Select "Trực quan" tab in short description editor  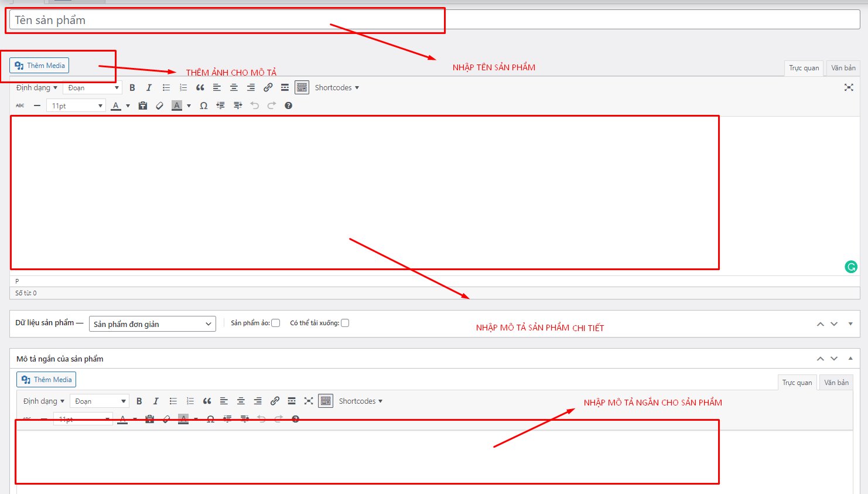(x=797, y=383)
